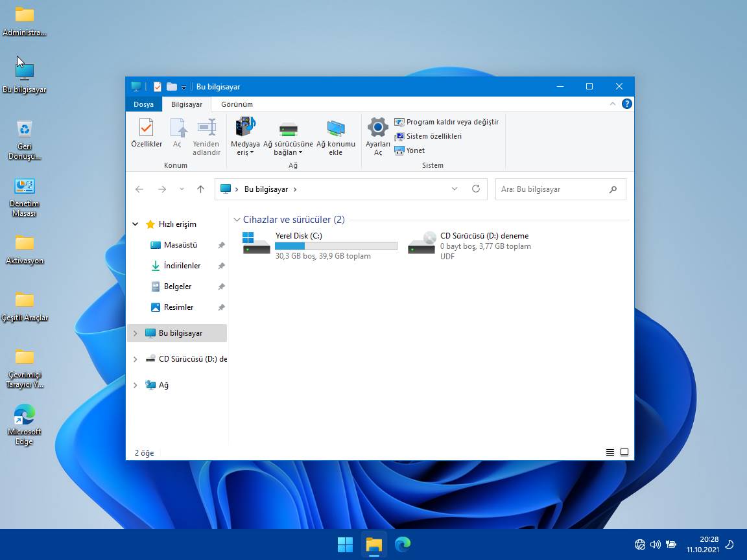Click the up arrow navigation icon
The width and height of the screenshot is (747, 560).
tap(200, 189)
